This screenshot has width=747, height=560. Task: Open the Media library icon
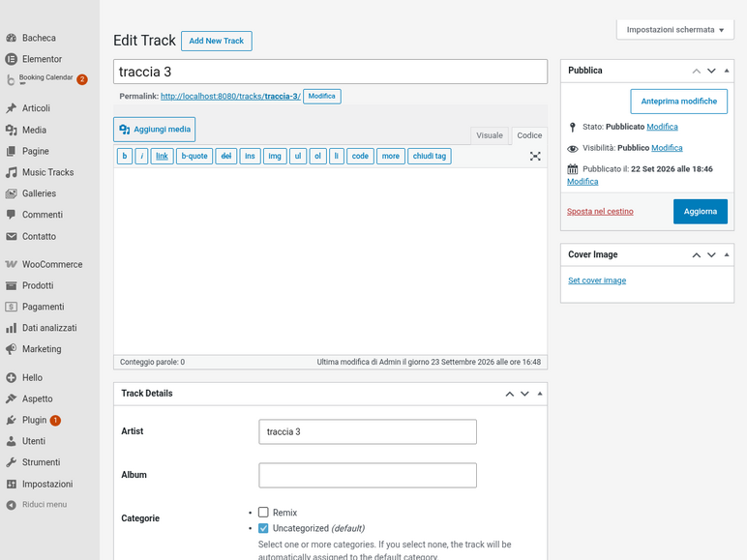click(x=12, y=130)
